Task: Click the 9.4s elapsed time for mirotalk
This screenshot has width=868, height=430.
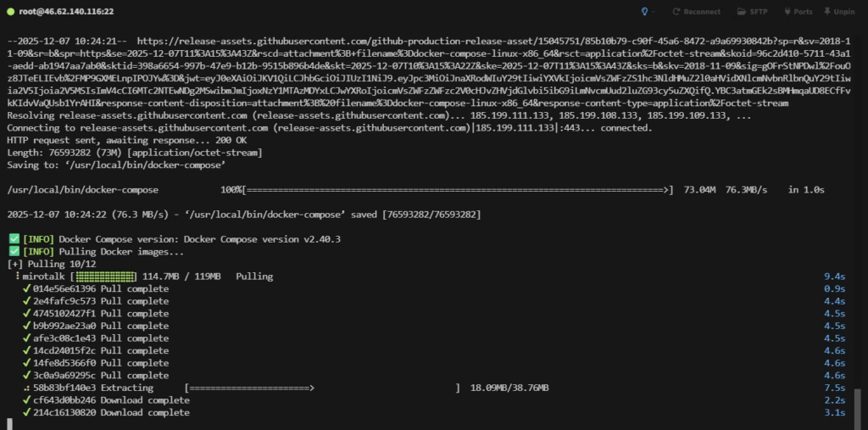Action: click(x=835, y=276)
